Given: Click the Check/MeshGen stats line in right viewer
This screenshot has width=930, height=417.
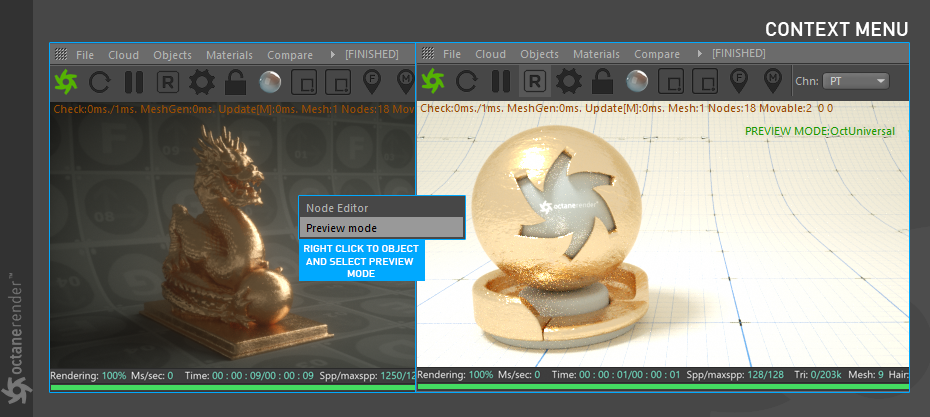Looking at the screenshot, I should [626, 109].
